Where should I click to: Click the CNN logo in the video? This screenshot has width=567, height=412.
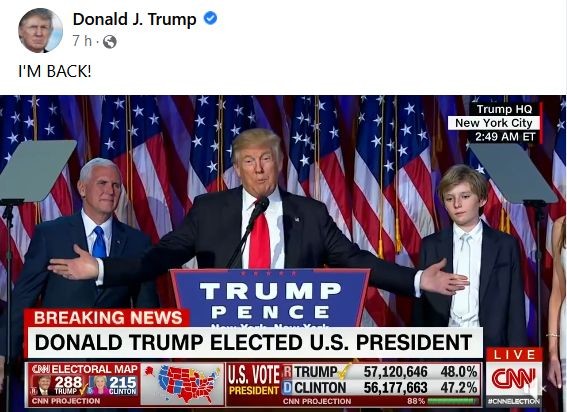click(513, 379)
